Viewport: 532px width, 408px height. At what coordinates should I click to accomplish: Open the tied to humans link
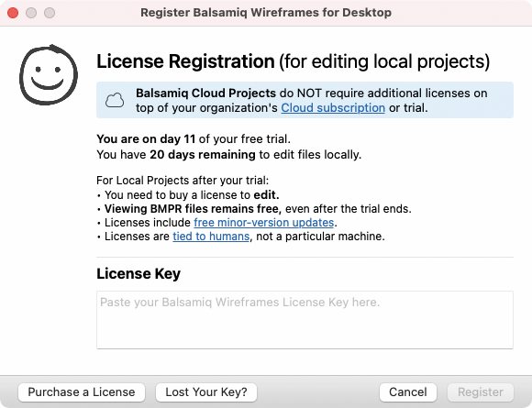[x=211, y=236]
